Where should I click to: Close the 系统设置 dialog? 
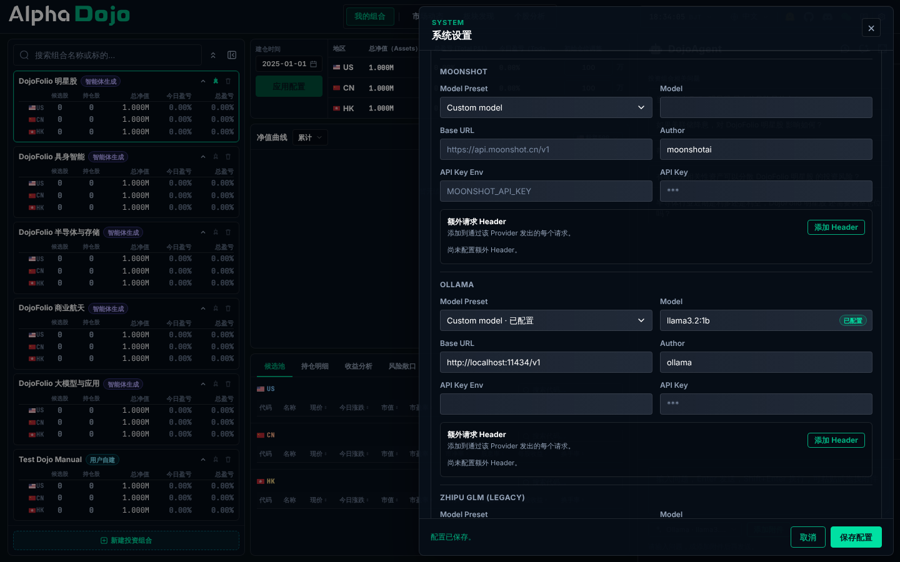pos(871,28)
